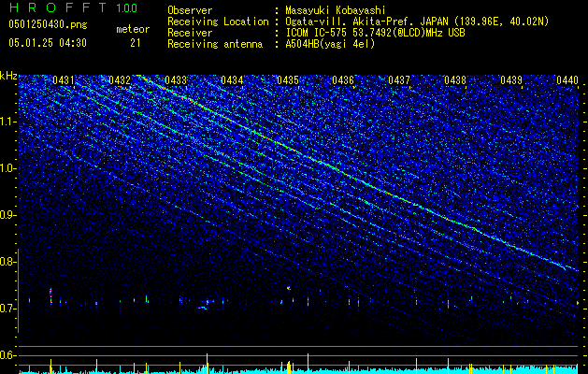This screenshot has width=588, height=374.
Task: Click the 0.9 kHz frequency label
Action: [8, 215]
